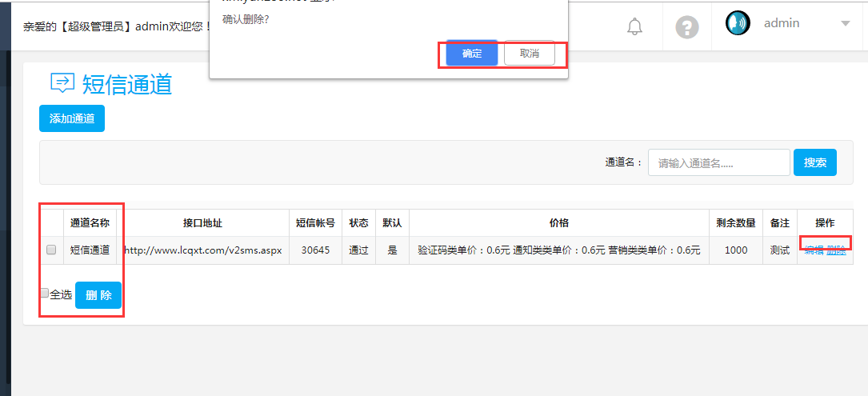Click the notification bell icon
868x396 pixels.
pyautogui.click(x=634, y=26)
